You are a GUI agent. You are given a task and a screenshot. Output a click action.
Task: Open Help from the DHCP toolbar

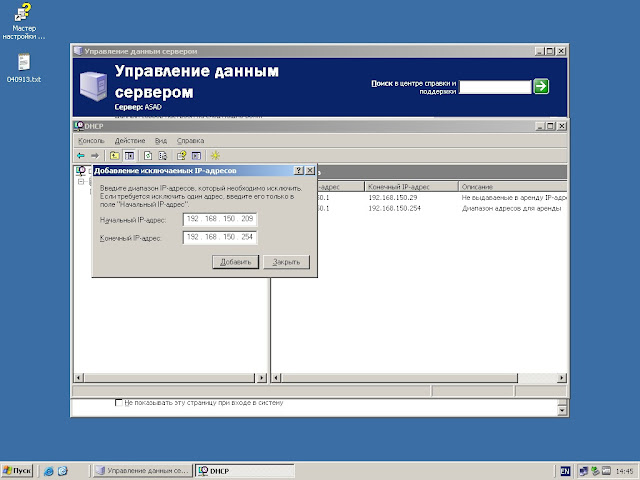(x=181, y=156)
